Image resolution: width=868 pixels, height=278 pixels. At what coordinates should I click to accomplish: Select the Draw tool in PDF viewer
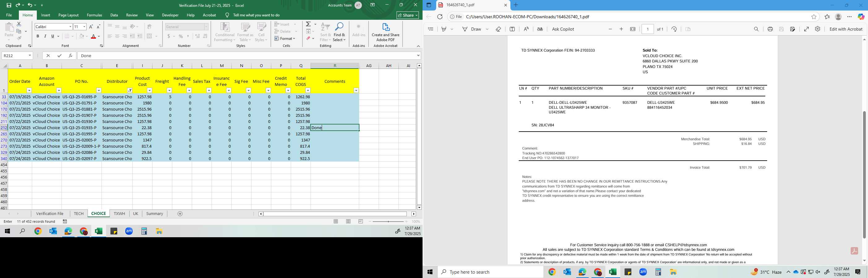471,29
